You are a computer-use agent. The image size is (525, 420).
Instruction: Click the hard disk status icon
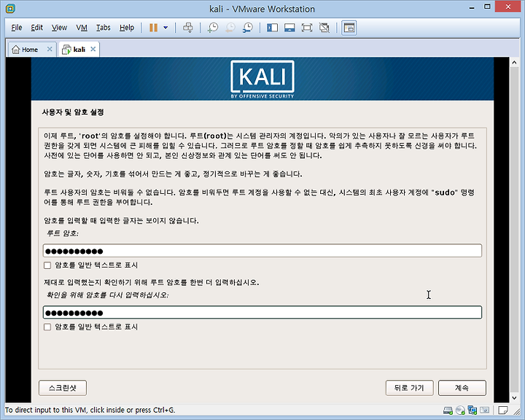pyautogui.click(x=448, y=410)
